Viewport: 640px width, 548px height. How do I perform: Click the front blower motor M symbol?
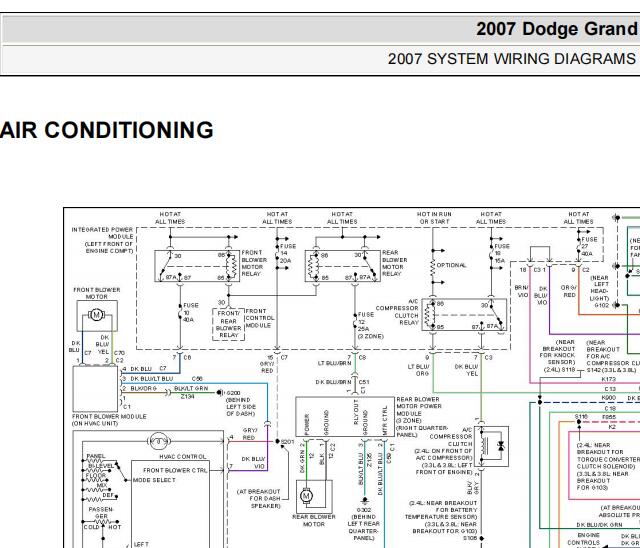pyautogui.click(x=96, y=315)
